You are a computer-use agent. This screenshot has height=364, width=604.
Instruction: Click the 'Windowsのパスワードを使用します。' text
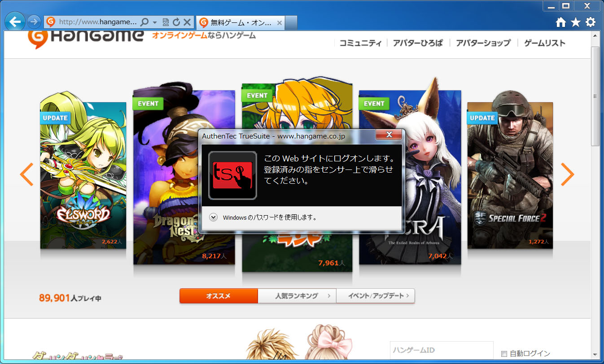[270, 217]
